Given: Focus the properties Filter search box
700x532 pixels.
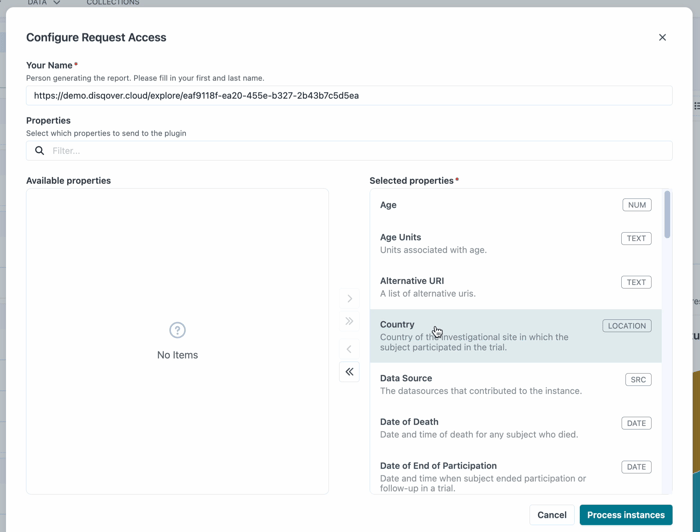Looking at the screenshot, I should 349,151.
